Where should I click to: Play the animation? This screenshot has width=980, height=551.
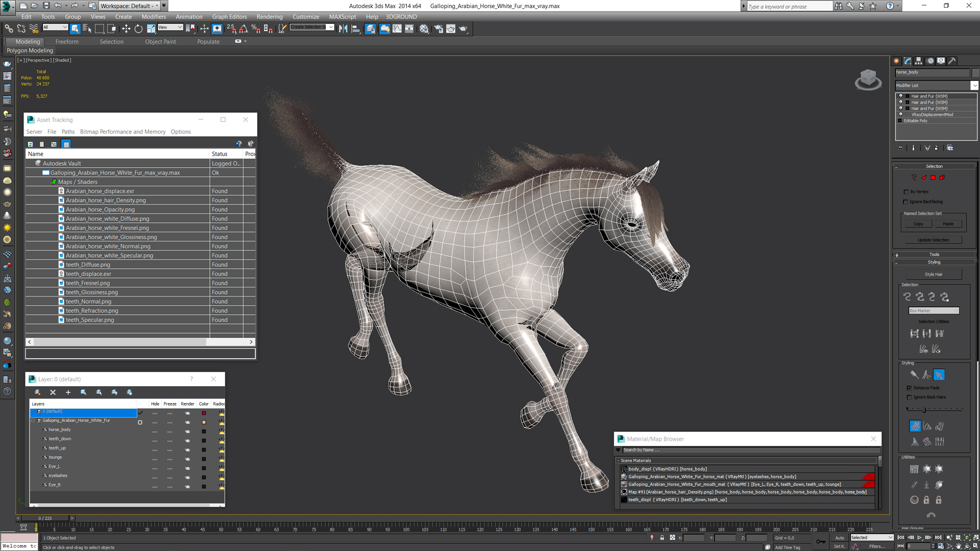(919, 537)
